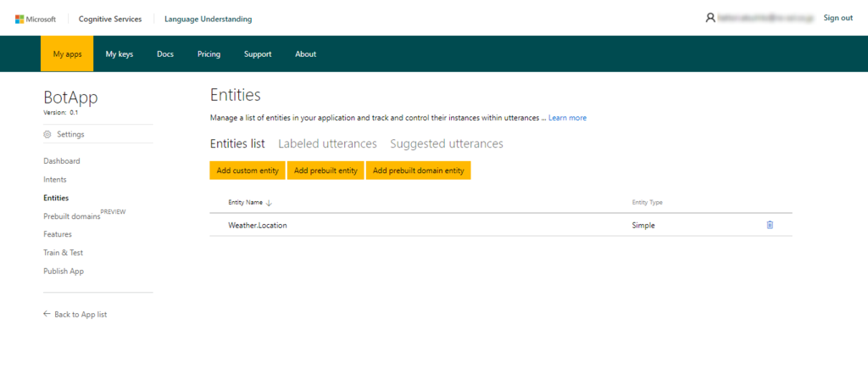Click the BotApp application title
868x375 pixels.
70,98
